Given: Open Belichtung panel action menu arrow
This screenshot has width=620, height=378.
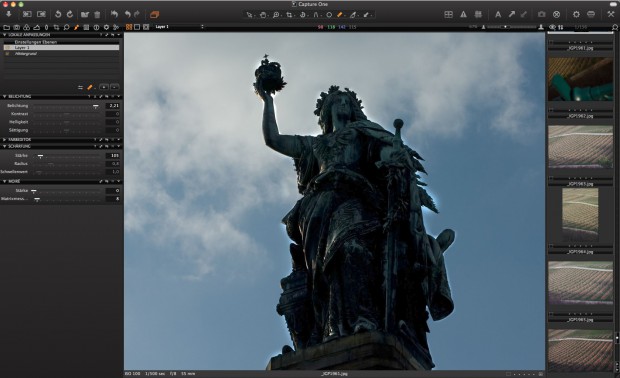Looking at the screenshot, I should [x=119, y=96].
